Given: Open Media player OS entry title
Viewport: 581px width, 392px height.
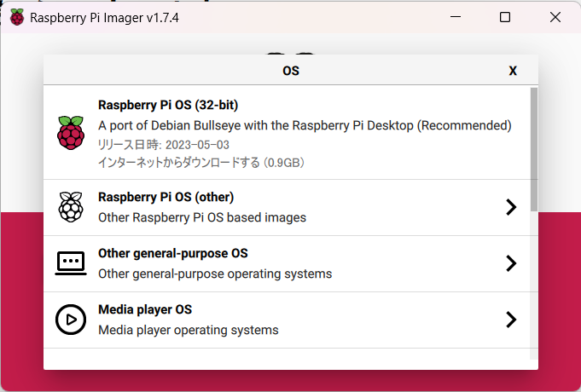Looking at the screenshot, I should click(x=145, y=309).
